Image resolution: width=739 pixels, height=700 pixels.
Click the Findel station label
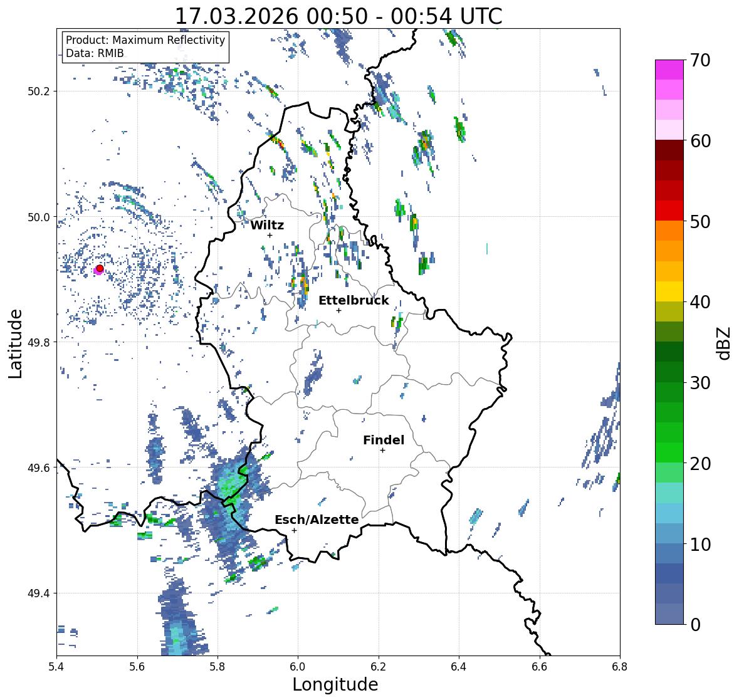(384, 440)
